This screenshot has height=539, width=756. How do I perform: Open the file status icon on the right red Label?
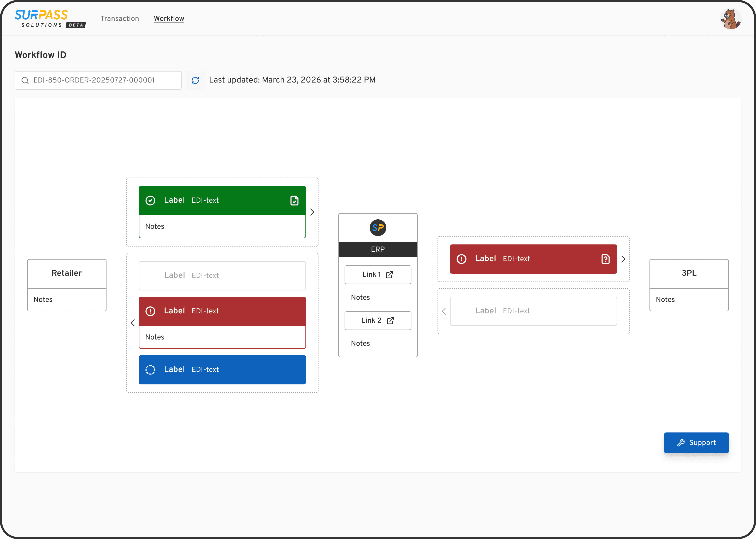605,259
